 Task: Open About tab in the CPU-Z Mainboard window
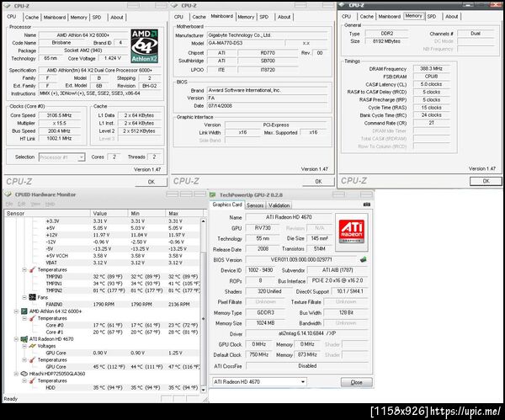pyautogui.click(x=284, y=17)
